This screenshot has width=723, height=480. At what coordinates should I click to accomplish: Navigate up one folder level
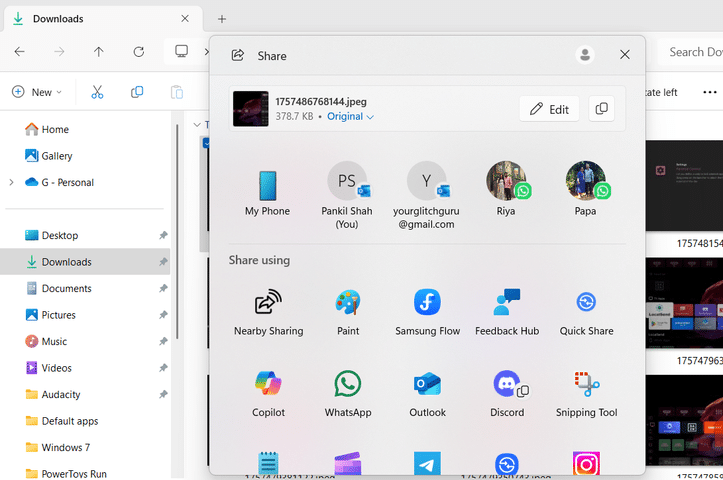pyautogui.click(x=99, y=52)
